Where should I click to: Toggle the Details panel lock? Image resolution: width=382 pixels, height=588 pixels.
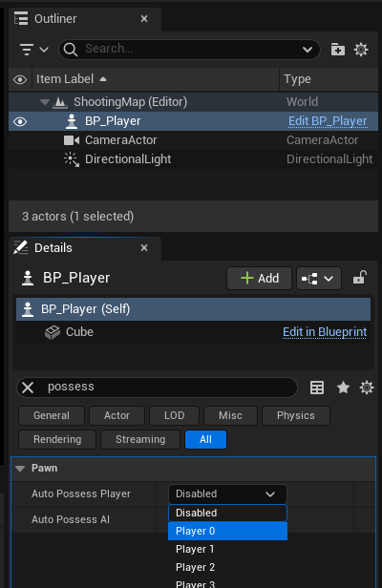[359, 278]
